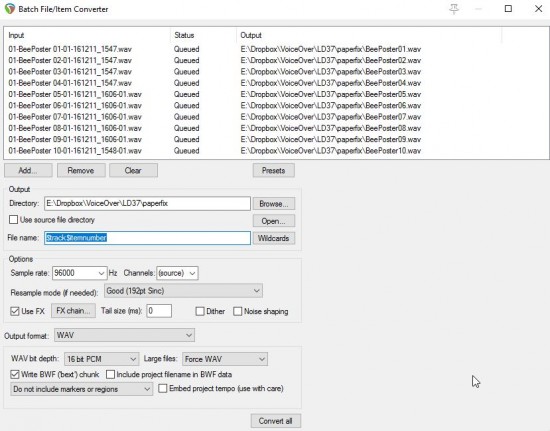Click Queued status of BeePoster 03 row
Viewport: 550px width, 431px height.
187,72
